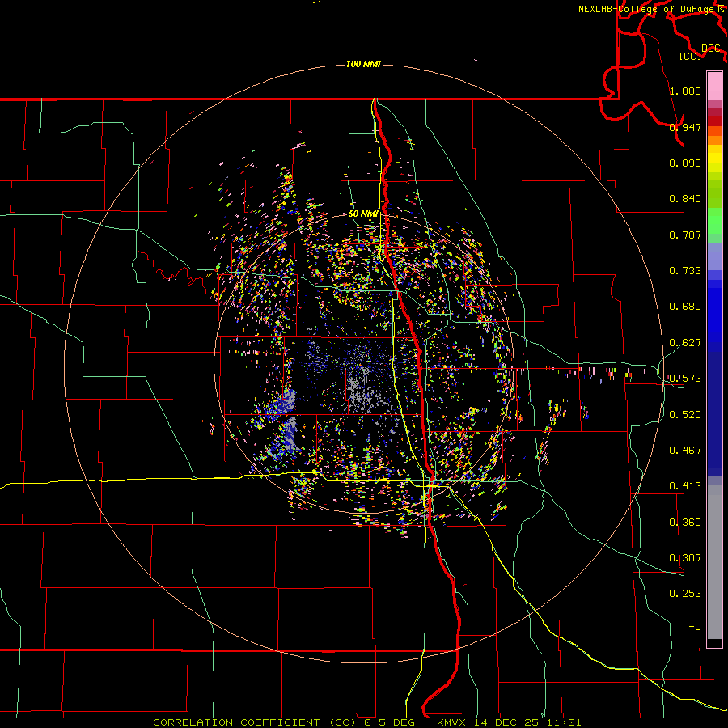
Task: Click the 0.520 value on the scale
Action: [685, 415]
